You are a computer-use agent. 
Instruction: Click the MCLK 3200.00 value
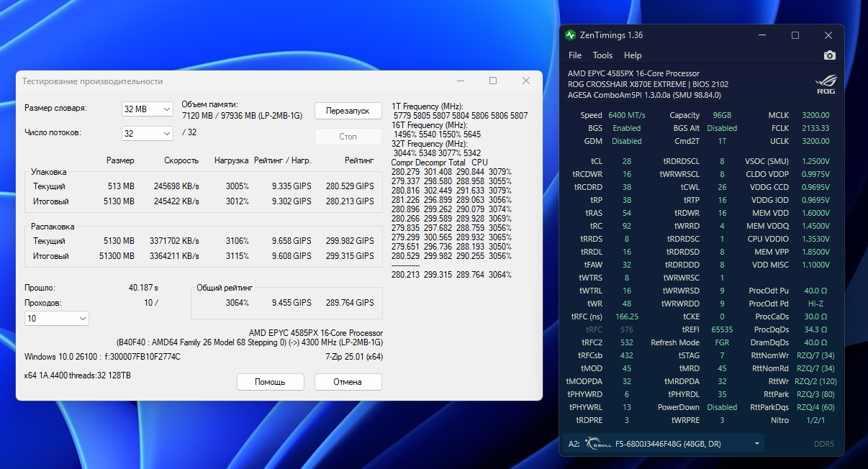816,115
